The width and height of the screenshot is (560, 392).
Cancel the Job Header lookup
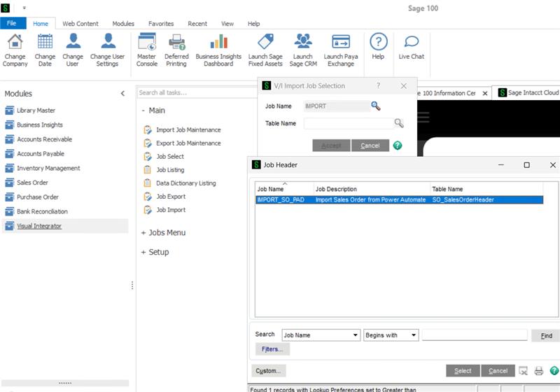[498, 371]
